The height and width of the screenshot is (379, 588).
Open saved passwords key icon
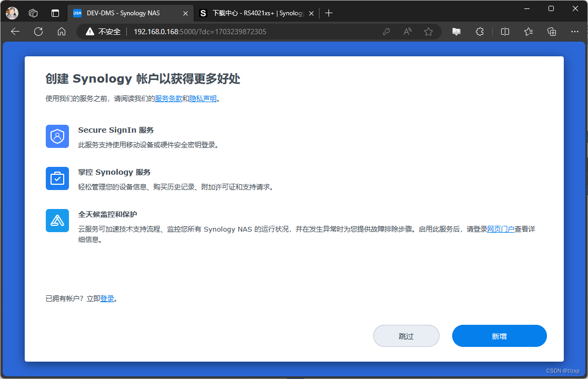[x=386, y=32]
